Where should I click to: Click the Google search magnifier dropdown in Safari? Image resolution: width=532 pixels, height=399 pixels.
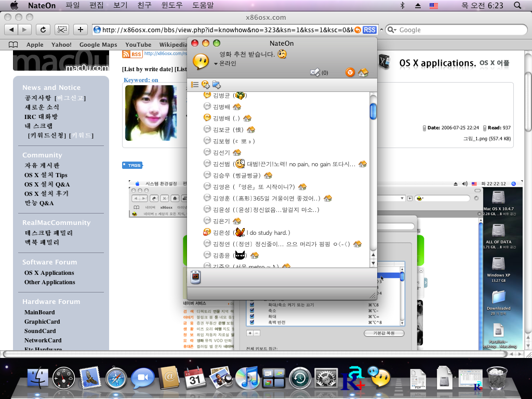pyautogui.click(x=392, y=30)
